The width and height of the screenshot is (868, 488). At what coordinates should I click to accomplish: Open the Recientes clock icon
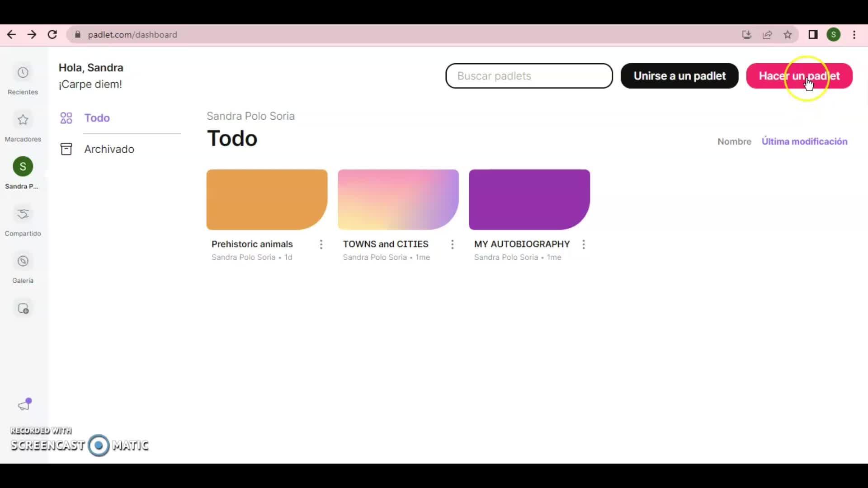tap(23, 73)
